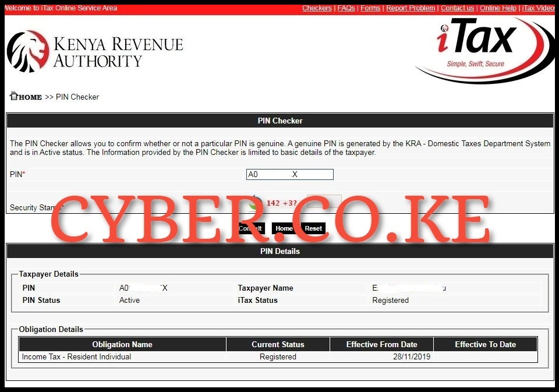
Task: Click the 142 +3? captcha text
Action: [281, 203]
